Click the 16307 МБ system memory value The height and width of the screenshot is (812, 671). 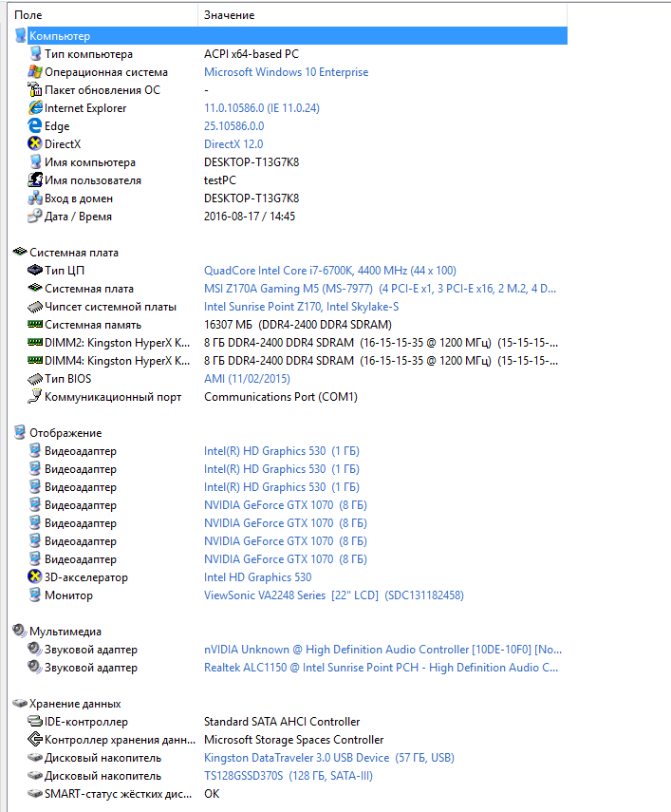pos(298,325)
